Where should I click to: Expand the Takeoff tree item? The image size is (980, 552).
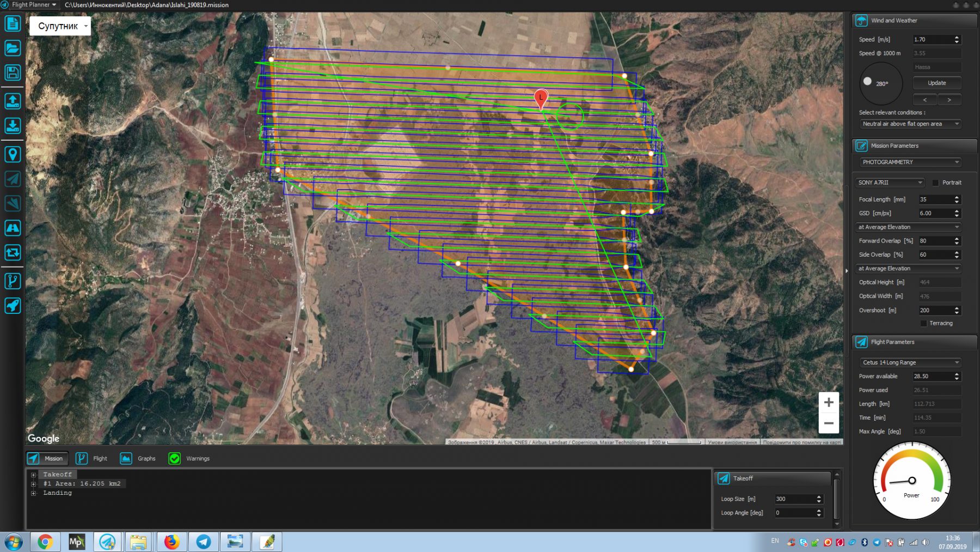click(34, 475)
